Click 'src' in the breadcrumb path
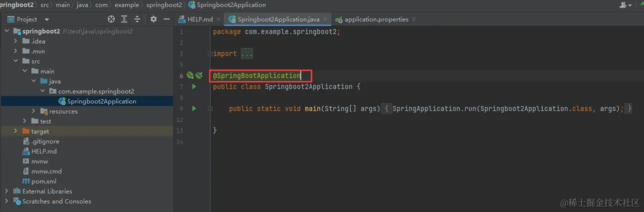The height and width of the screenshot is (212, 644). (x=45, y=4)
